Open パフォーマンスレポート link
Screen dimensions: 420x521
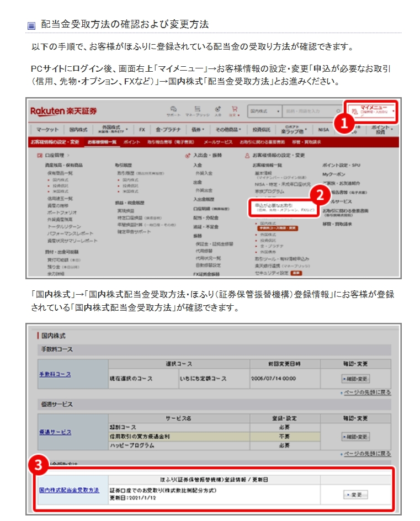click(71, 233)
